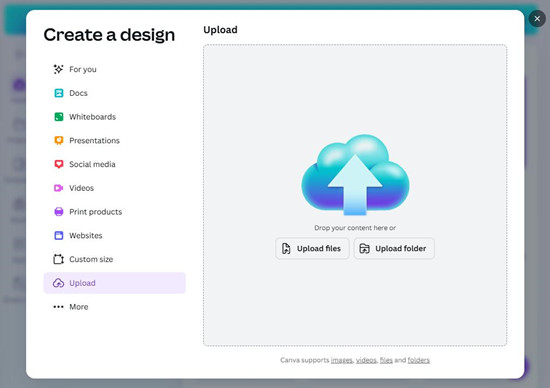Click the folder icon on Upload folder
This screenshot has width=550, height=388.
364,248
